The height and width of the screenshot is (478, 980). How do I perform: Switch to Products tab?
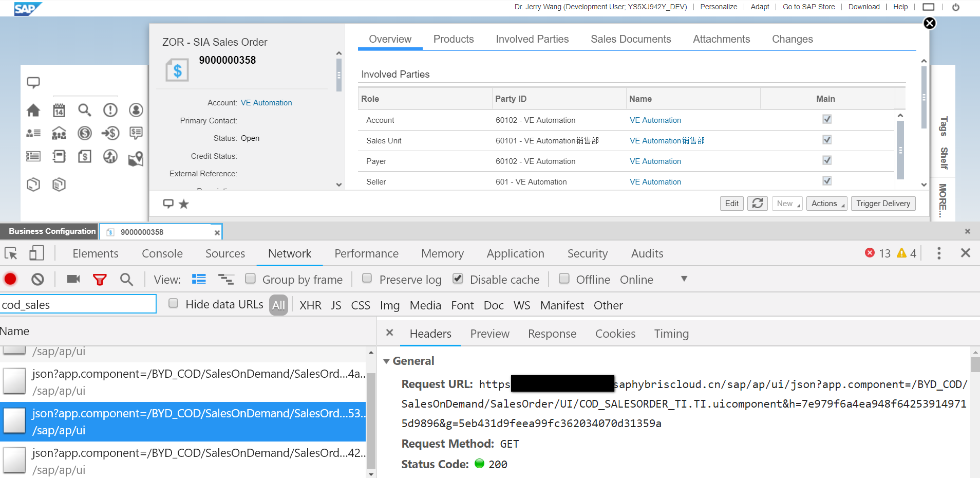(x=454, y=39)
